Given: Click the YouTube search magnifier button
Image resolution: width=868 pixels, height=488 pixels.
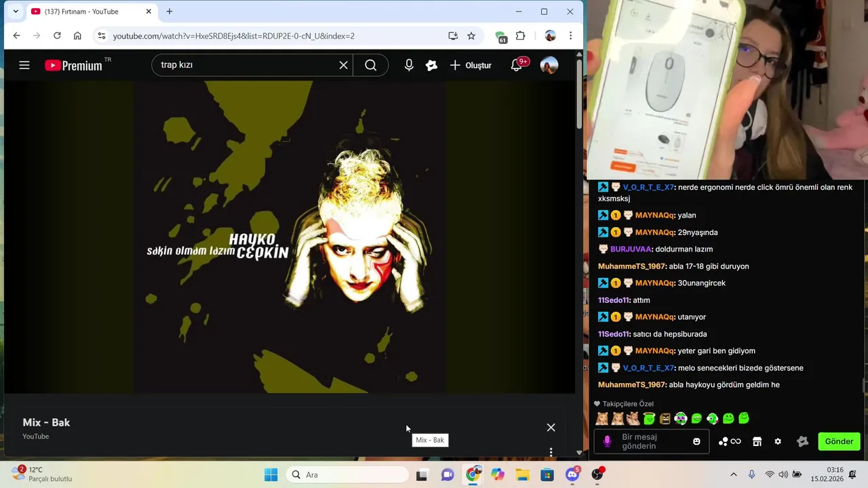Looking at the screenshot, I should [x=370, y=65].
